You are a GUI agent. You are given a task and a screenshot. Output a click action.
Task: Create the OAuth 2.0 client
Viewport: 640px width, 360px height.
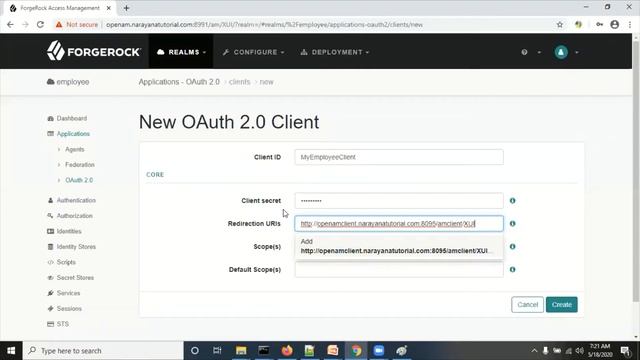(562, 304)
